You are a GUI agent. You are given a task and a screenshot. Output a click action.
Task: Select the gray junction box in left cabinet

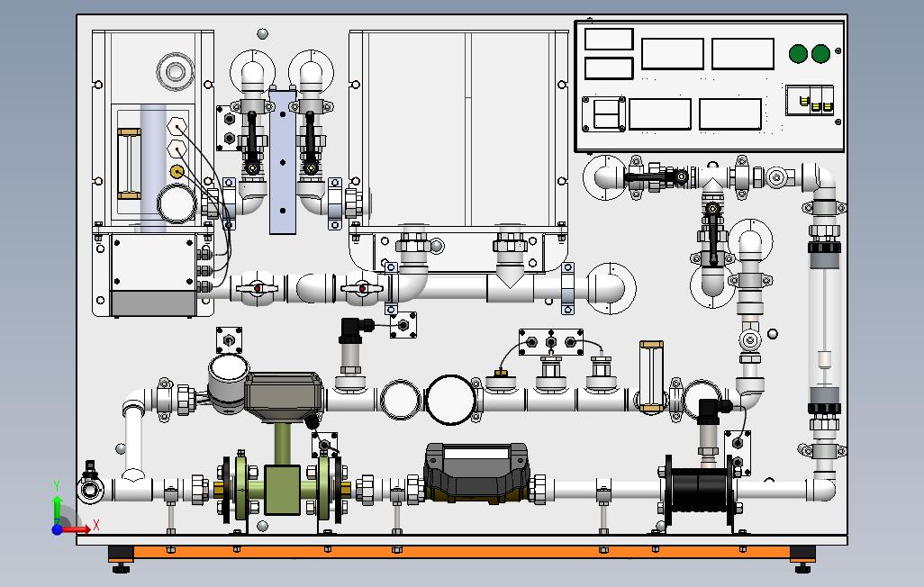[x=153, y=275]
